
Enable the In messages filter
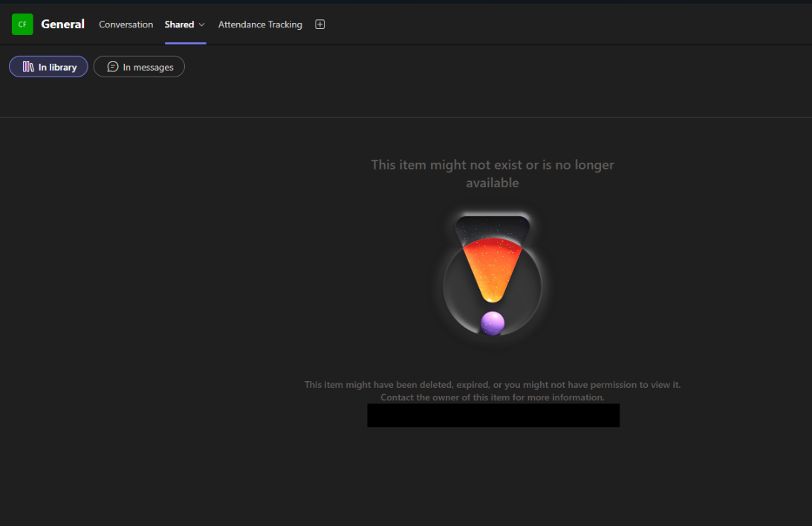139,66
